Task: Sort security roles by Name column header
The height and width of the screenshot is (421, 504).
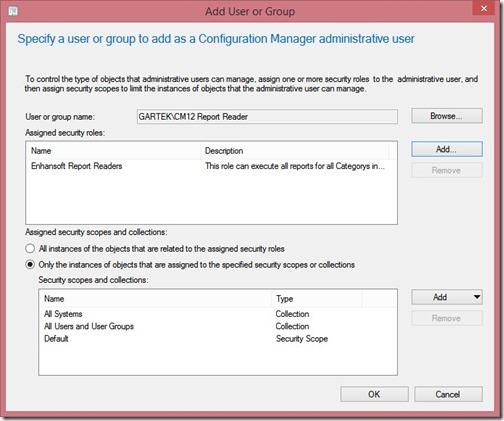Action: [114, 151]
